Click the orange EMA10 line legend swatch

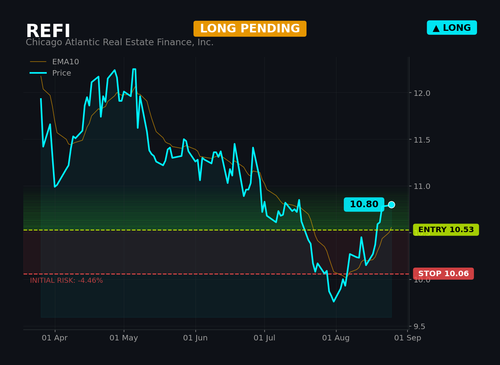(x=38, y=62)
